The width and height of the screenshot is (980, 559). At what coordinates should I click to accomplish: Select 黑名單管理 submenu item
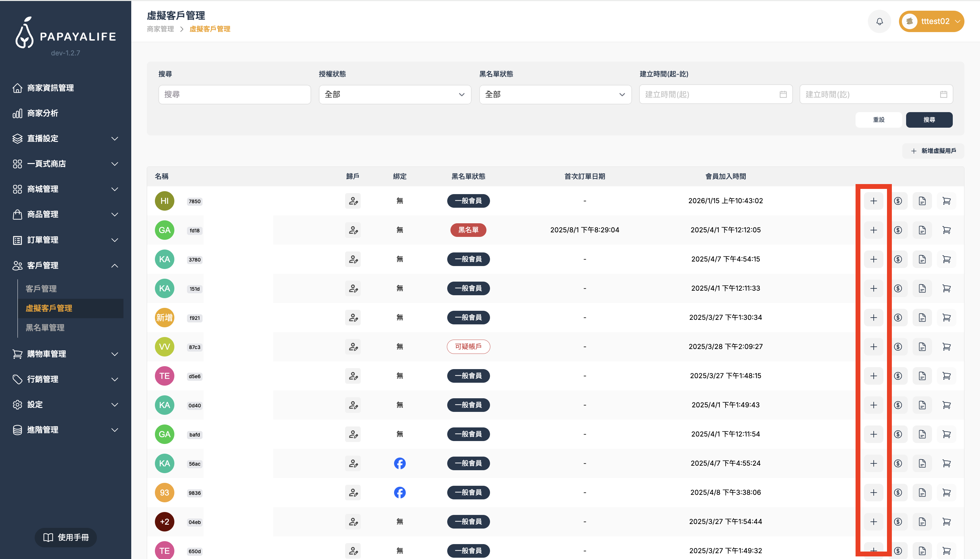(x=45, y=328)
